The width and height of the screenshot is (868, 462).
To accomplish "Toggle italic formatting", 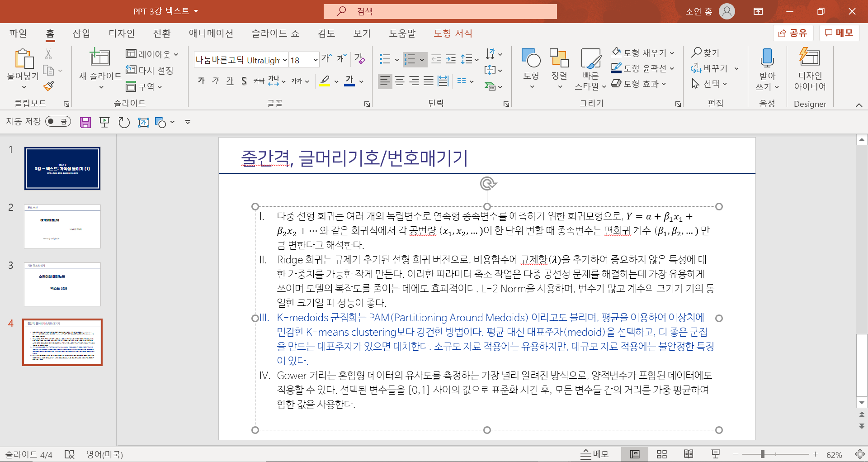I will tap(216, 81).
